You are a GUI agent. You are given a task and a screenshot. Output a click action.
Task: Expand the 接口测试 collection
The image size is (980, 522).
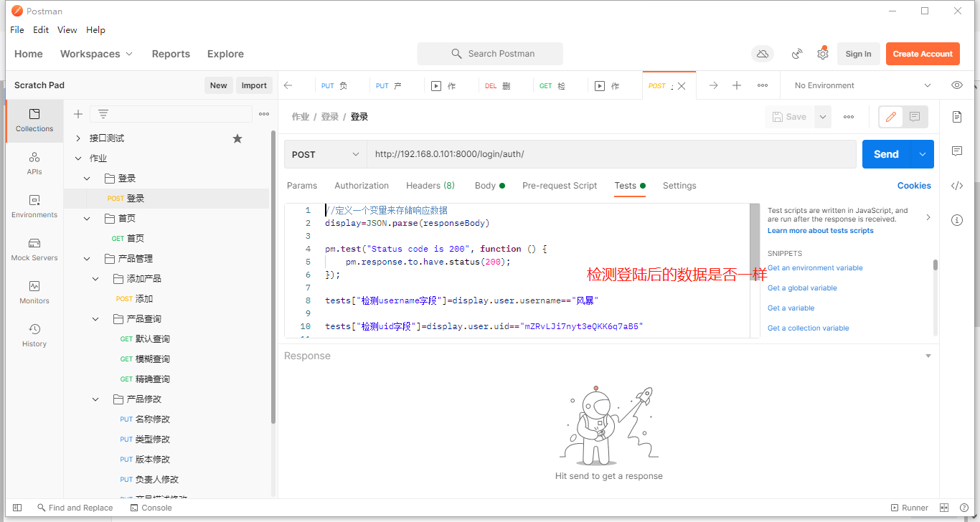tap(78, 138)
